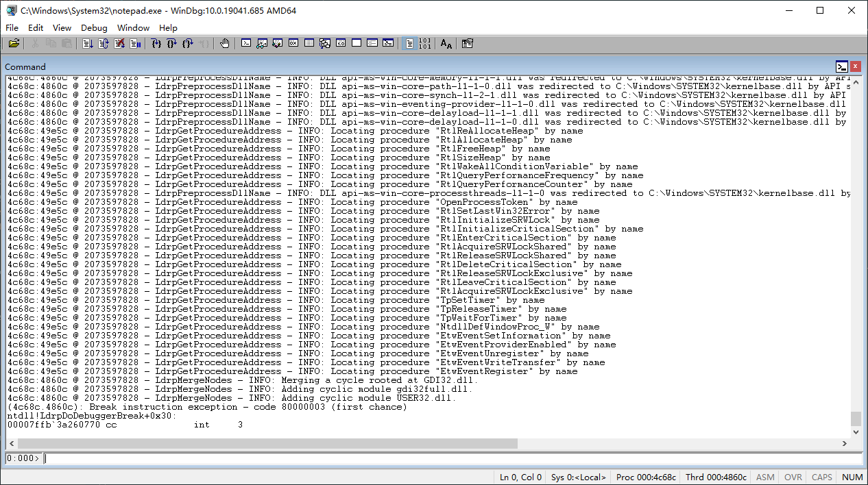Viewport: 868px width, 485px height.
Task: Click the Command window scroll down arrow
Action: (x=855, y=432)
